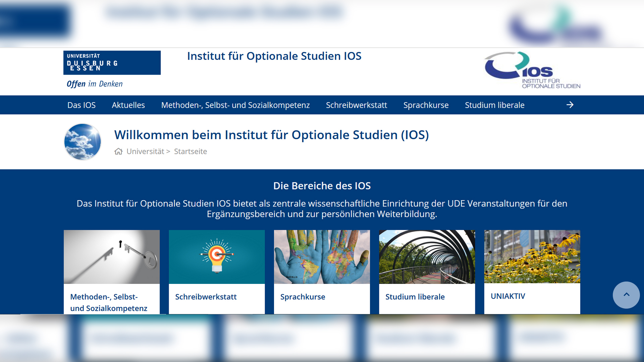Image resolution: width=644 pixels, height=362 pixels.
Task: Open the Aktuelles menu item
Action: (128, 105)
